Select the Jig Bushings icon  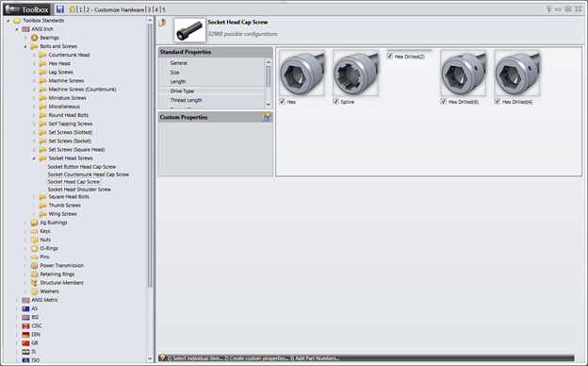pyautogui.click(x=35, y=223)
